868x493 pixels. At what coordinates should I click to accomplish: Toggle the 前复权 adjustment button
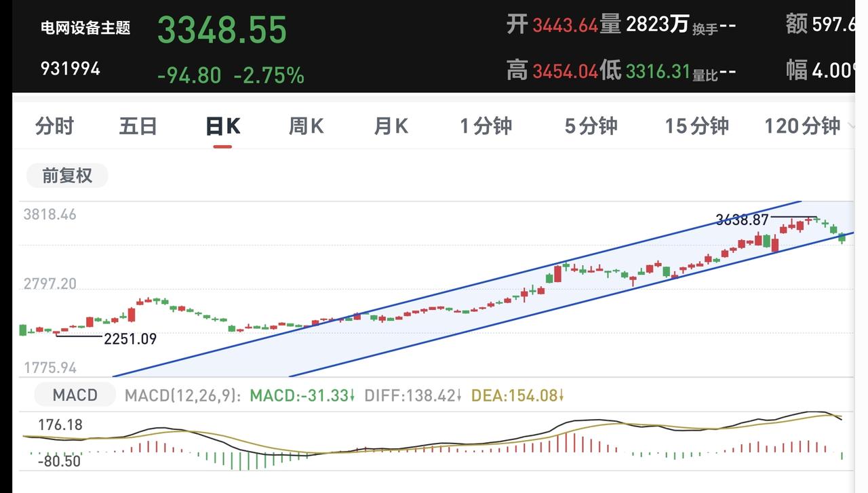tap(67, 176)
